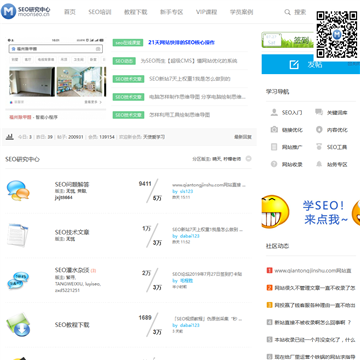Screen dimensions: 360x360
Task: Click the 关键词库 icon
Action: [x=319, y=112]
